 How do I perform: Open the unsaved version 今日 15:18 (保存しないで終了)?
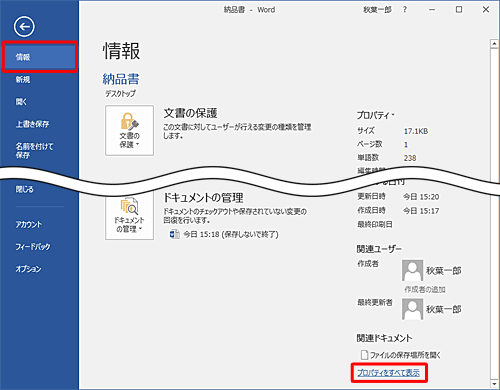(231, 234)
